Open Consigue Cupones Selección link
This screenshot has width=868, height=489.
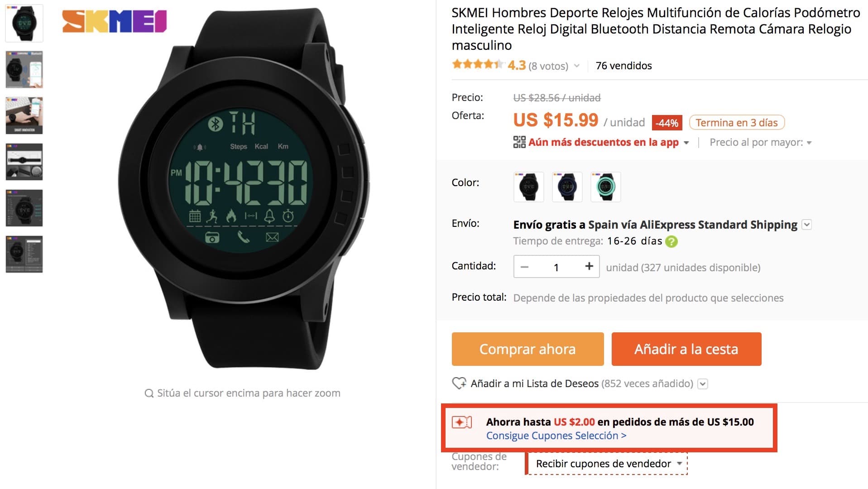point(556,436)
